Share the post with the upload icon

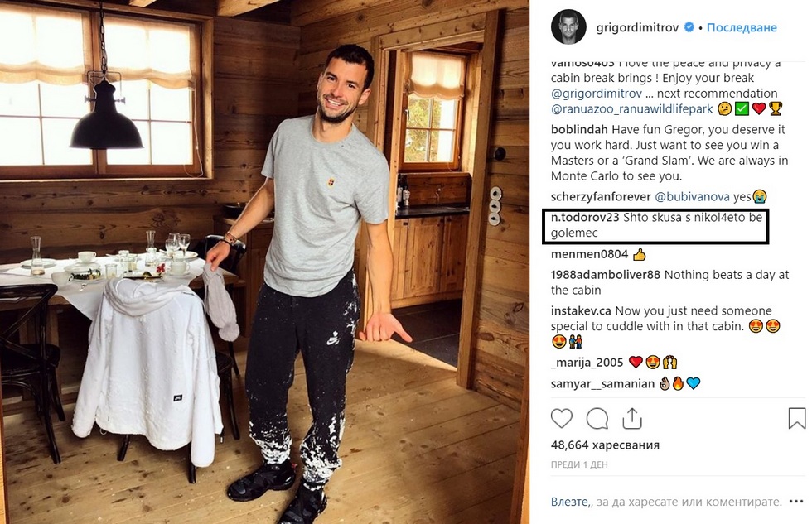pos(631,419)
